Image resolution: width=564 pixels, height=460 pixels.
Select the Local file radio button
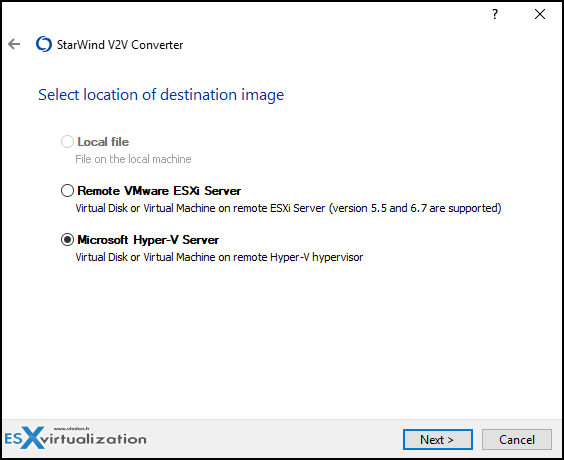[x=67, y=142]
